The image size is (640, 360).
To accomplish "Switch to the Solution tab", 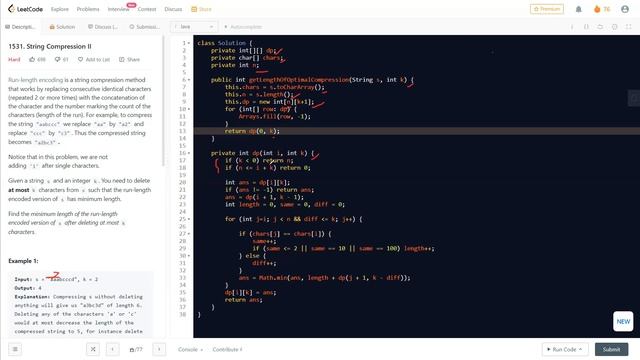I will [62, 27].
